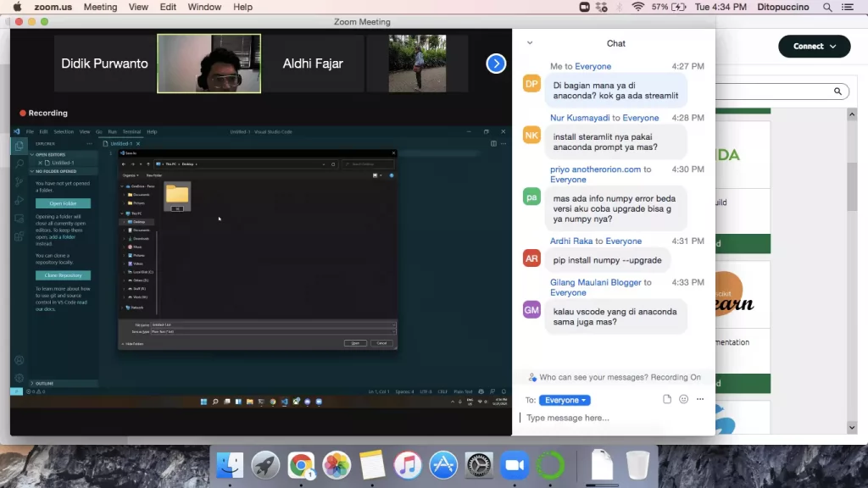Click browser scrollbar up arrow
Screen dimensions: 868x488
852,114
